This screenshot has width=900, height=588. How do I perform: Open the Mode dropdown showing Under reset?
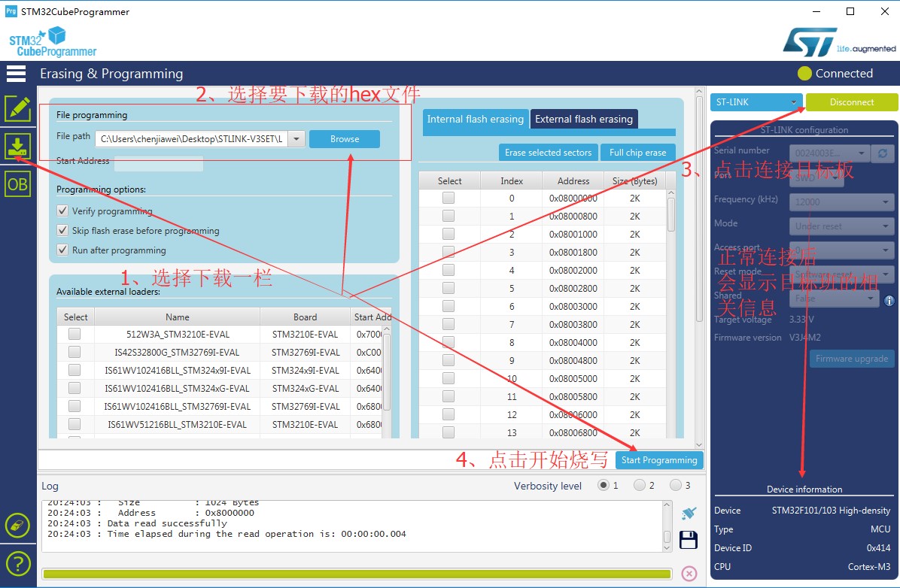coord(841,226)
